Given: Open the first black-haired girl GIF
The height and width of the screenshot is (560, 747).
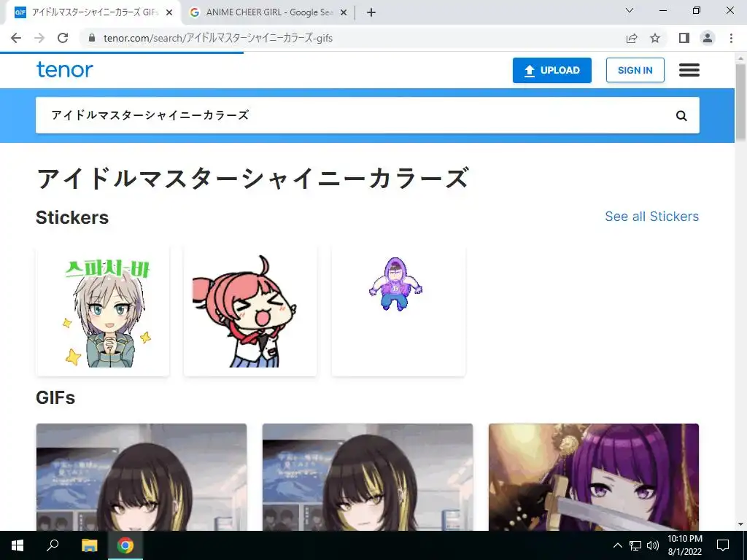Looking at the screenshot, I should [x=142, y=477].
